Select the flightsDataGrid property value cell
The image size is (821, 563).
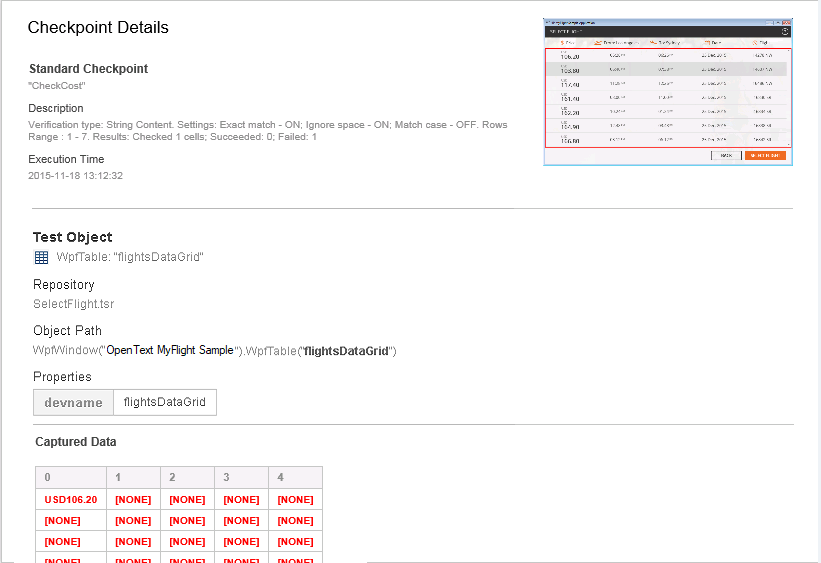tap(164, 402)
